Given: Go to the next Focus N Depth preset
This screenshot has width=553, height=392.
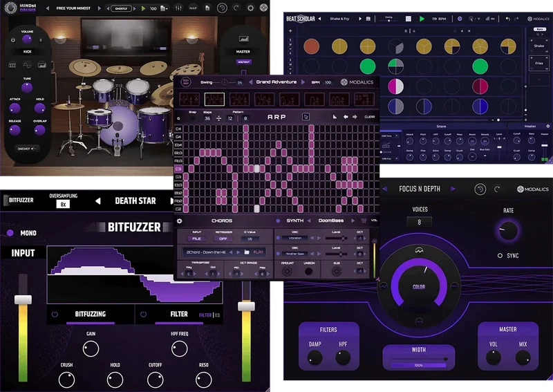Looking at the screenshot, I should (x=453, y=189).
